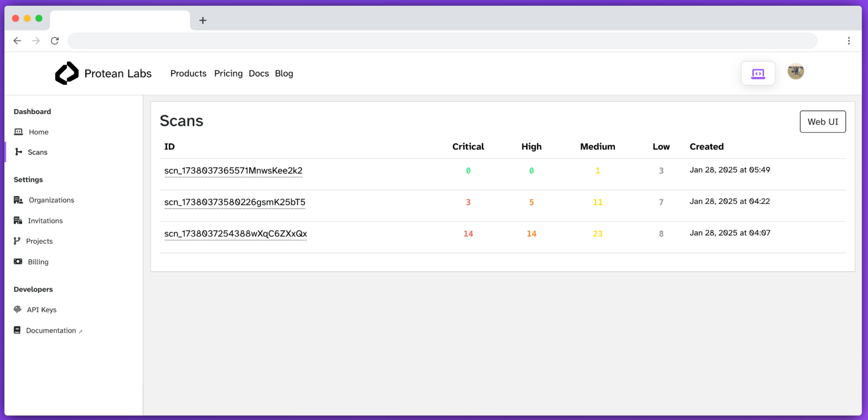
Task: Click the Projects fork icon
Action: pyautogui.click(x=17, y=241)
